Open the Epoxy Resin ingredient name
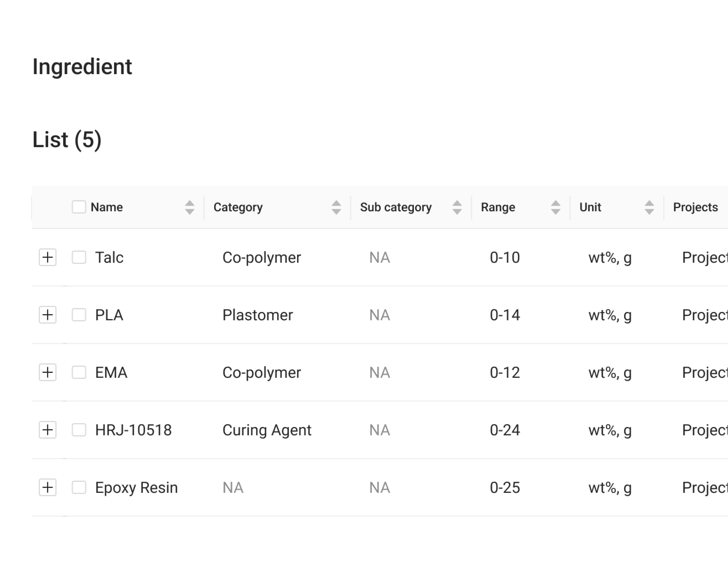 [x=136, y=488]
